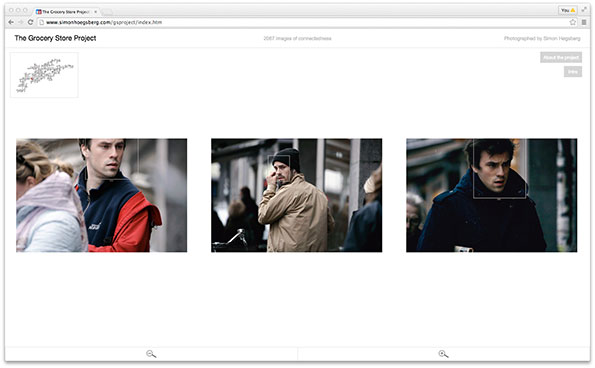Click 'The Grocery Store Project' title
The image size is (595, 368).
pyautogui.click(x=55, y=38)
